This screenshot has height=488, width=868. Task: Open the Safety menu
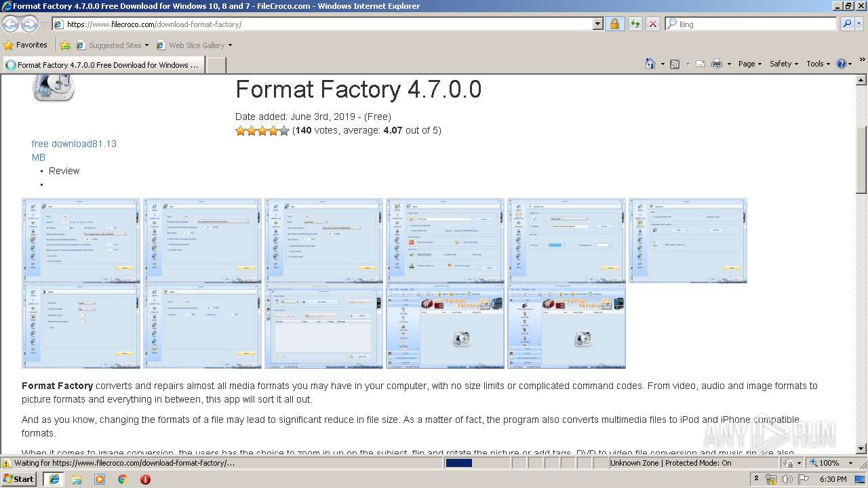[x=784, y=64]
